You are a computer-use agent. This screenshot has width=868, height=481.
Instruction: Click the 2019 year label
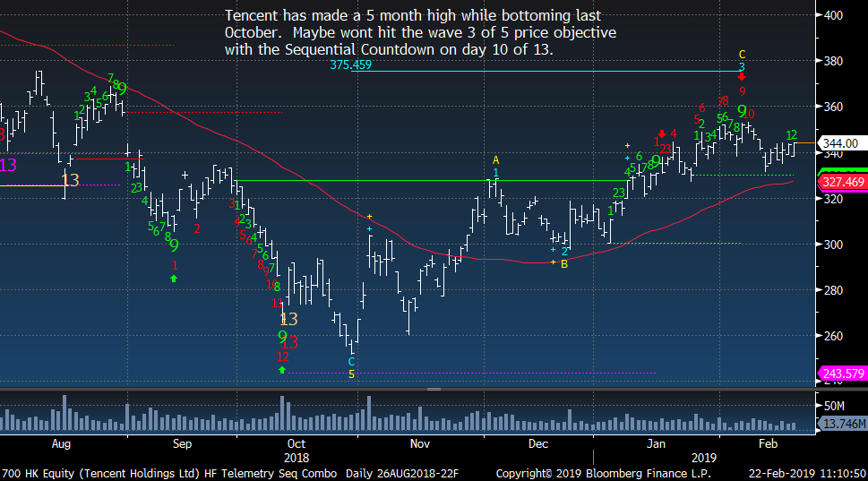pos(703,459)
